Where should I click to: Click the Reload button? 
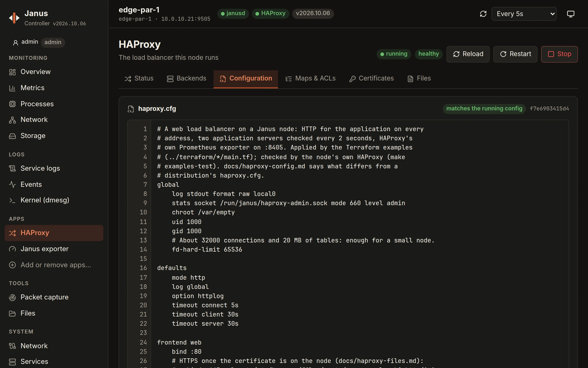coord(468,54)
